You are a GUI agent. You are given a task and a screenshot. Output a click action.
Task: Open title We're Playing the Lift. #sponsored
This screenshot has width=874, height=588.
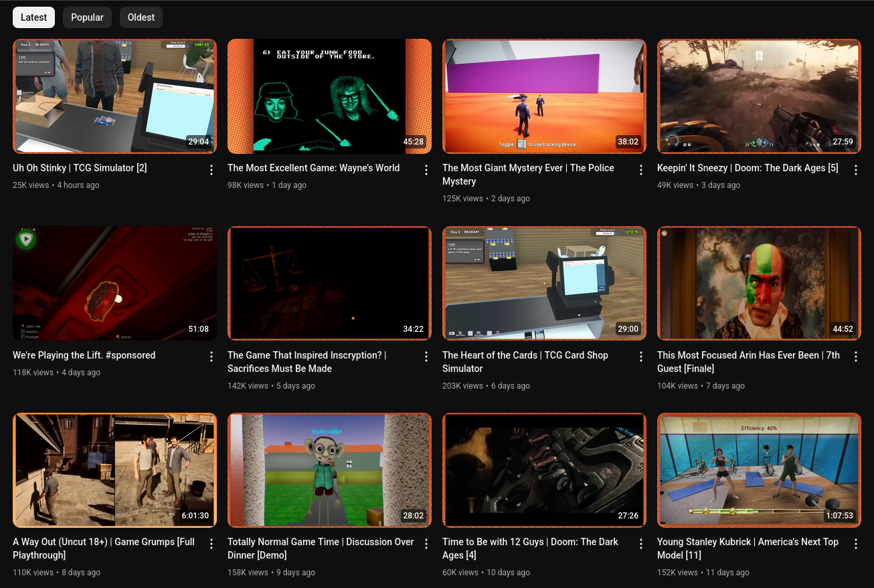click(x=84, y=355)
